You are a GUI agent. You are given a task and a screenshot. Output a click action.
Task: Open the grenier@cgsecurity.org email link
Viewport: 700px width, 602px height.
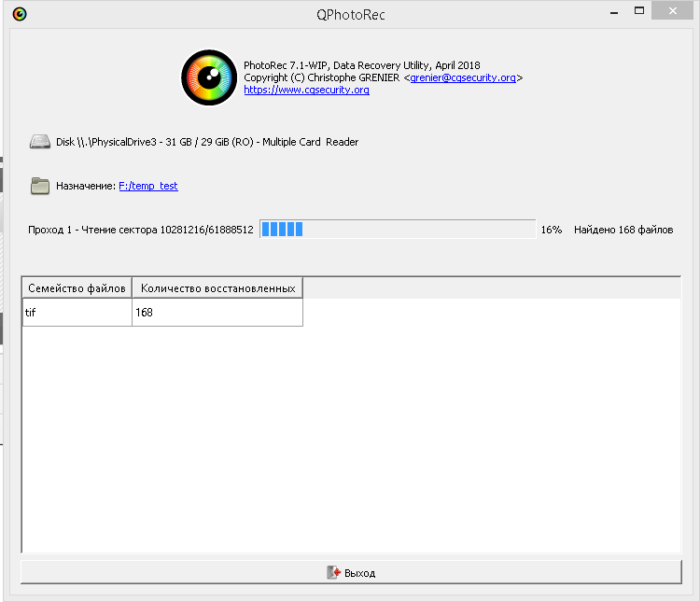[463, 77]
